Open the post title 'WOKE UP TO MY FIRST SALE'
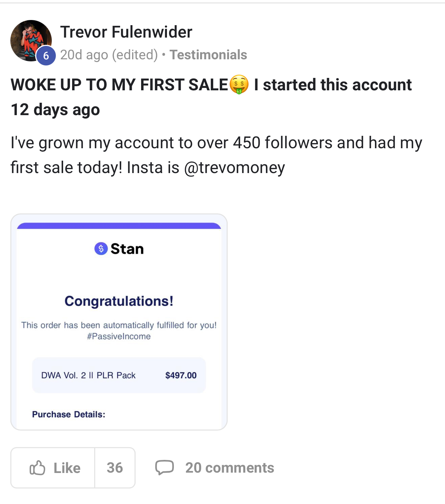The width and height of the screenshot is (445, 504). (119, 85)
